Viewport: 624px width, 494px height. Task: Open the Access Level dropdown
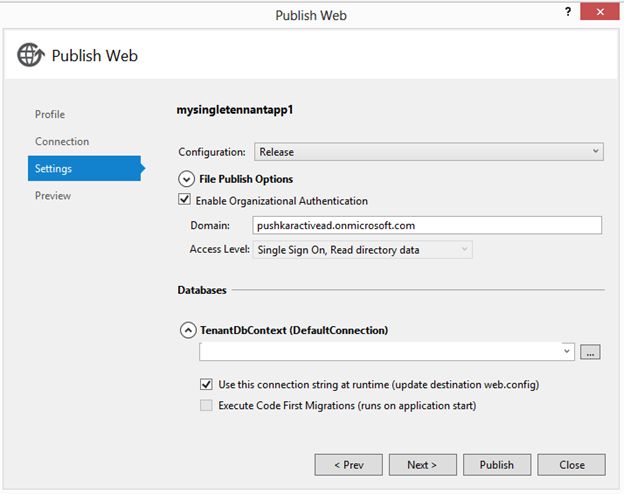point(363,250)
